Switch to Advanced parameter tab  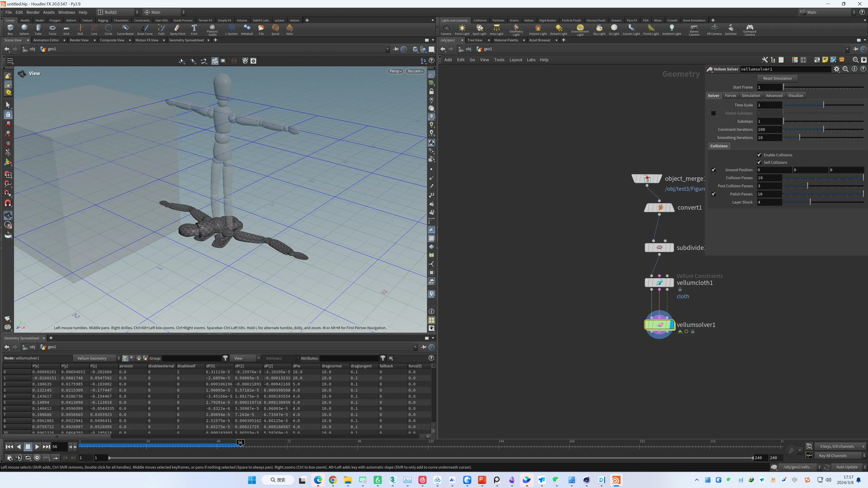click(x=774, y=96)
